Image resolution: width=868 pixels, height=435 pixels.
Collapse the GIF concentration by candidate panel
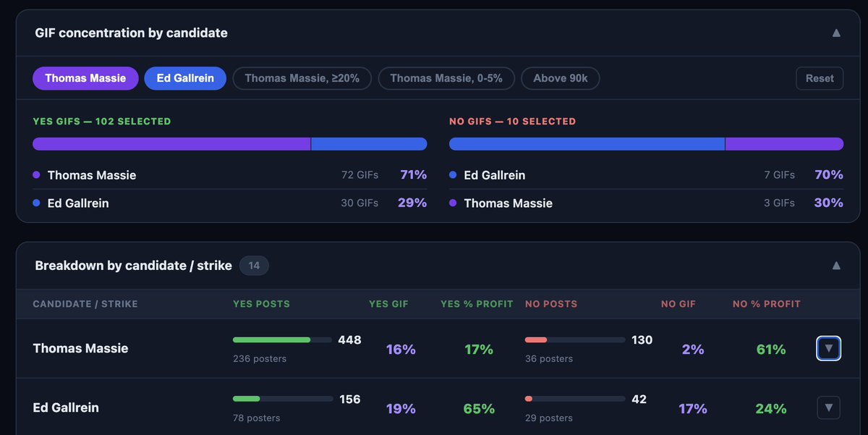coord(836,33)
